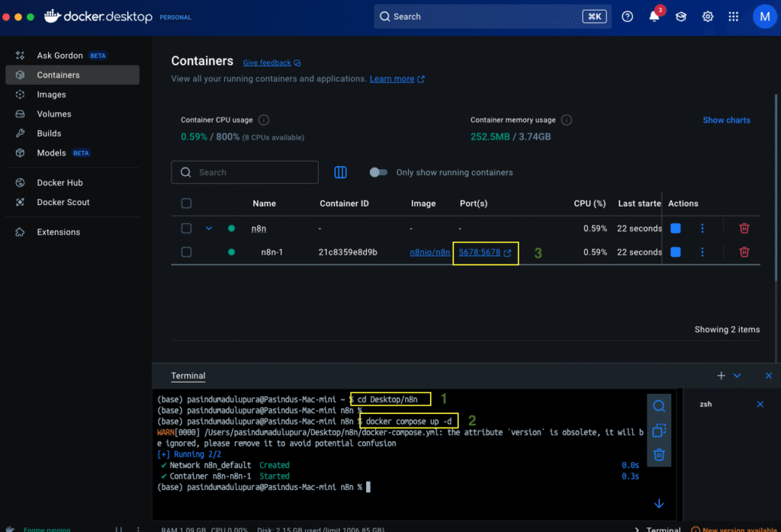Click the Extensions puzzle sidebar icon
Screen dimensions: 781x532
point(20,232)
